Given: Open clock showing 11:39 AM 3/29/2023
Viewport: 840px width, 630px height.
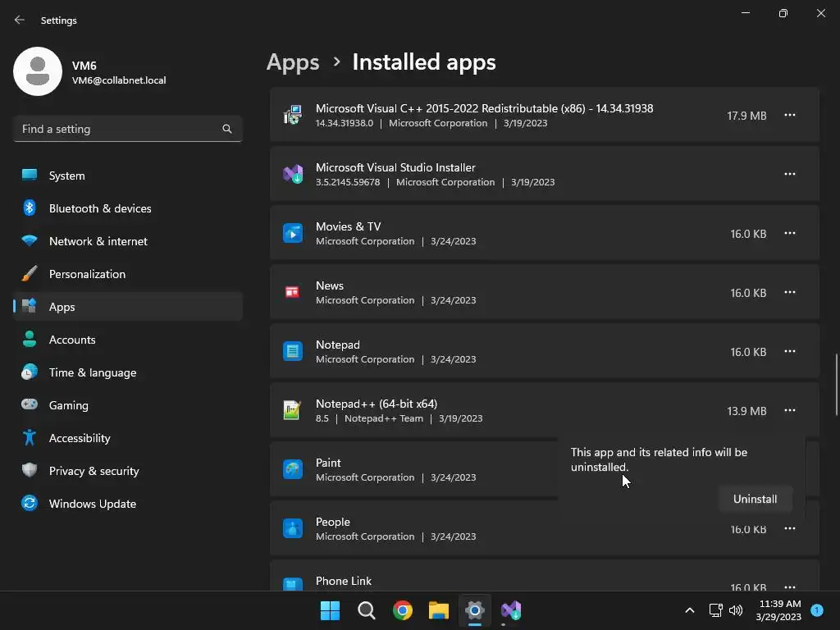Looking at the screenshot, I should 779,610.
